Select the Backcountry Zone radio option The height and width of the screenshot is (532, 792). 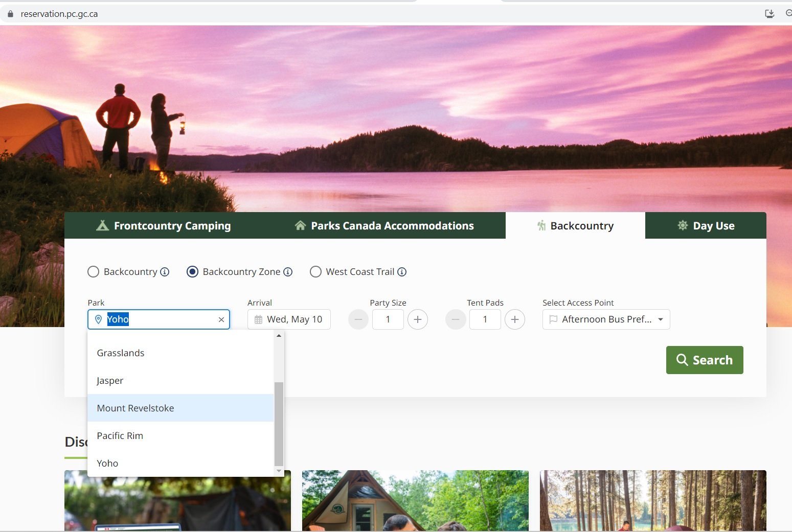192,272
